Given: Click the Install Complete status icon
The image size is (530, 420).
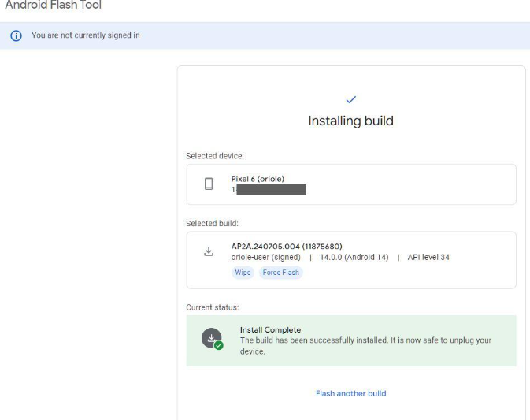Looking at the screenshot, I should pos(212,339).
